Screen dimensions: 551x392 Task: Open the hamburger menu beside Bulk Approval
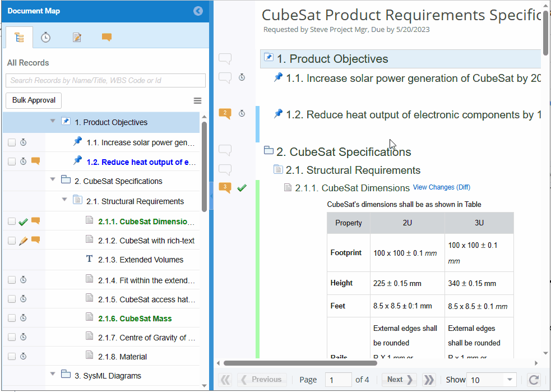click(x=197, y=101)
